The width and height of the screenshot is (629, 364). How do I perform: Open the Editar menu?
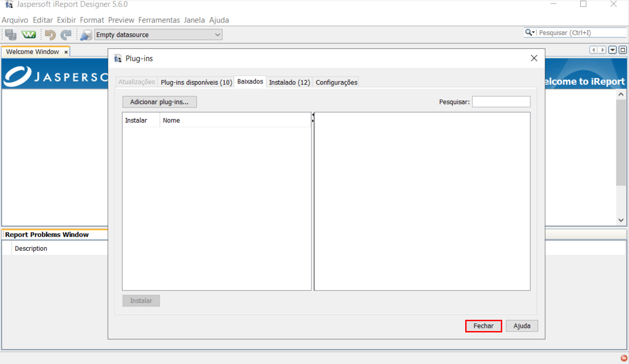[43, 20]
